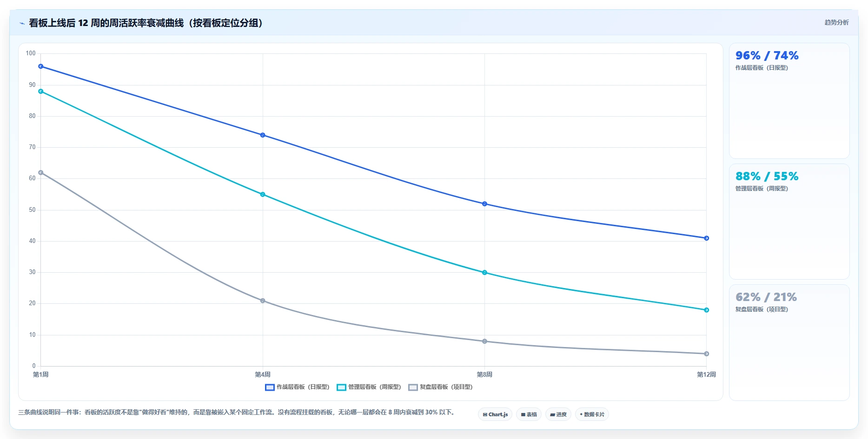Screen dimensions: 868x439
Task: Click the y-axis value 100
Action: [31, 53]
